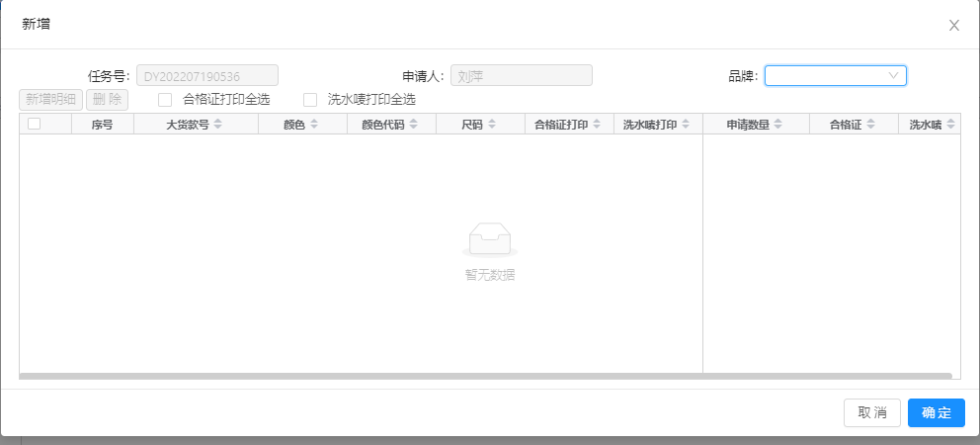
Task: Open the 品牌 dropdown
Action: point(836,76)
